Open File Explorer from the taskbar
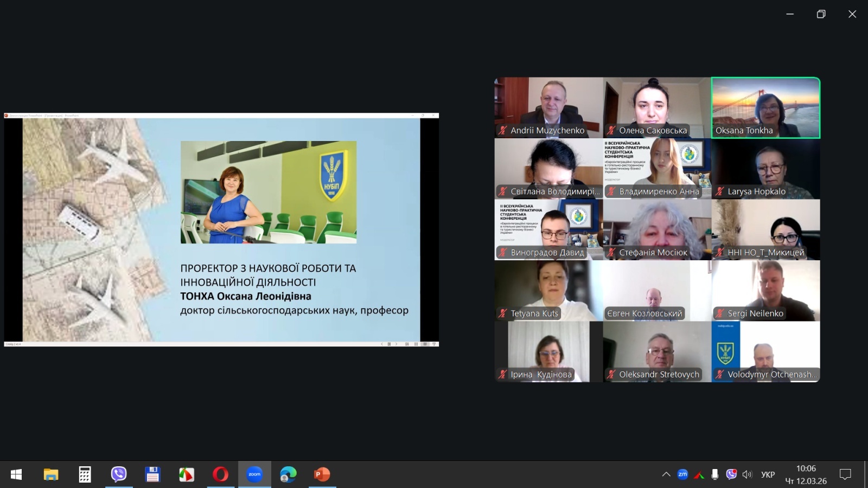 (x=51, y=474)
